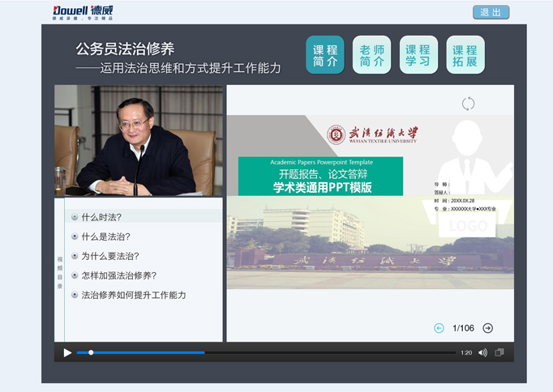Select bullet icon beside 什么时法?
553x392 pixels.
[75, 217]
